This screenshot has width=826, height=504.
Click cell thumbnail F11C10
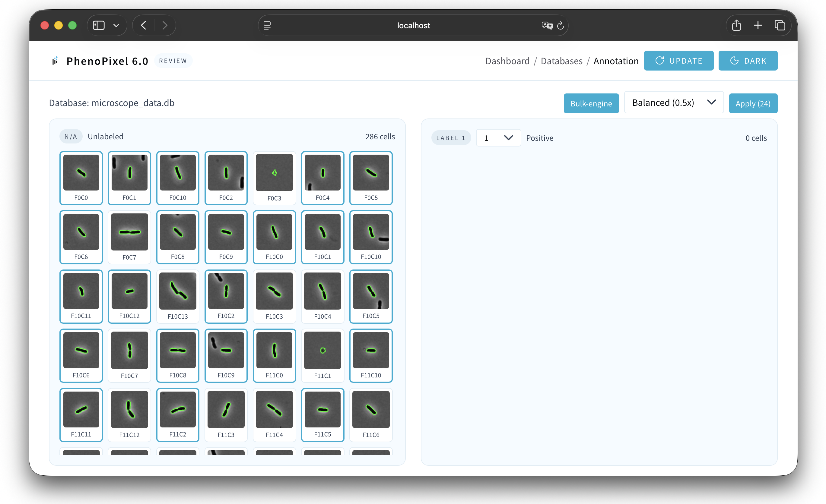(x=371, y=350)
